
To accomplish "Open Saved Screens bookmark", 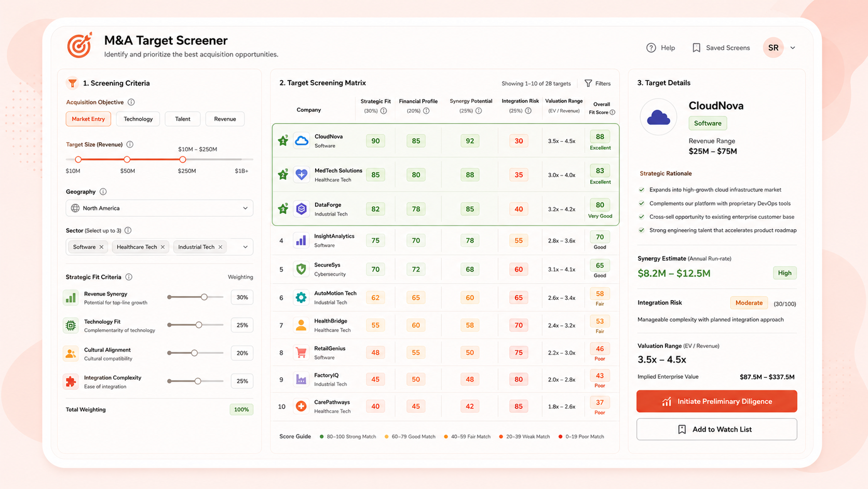I will click(721, 48).
